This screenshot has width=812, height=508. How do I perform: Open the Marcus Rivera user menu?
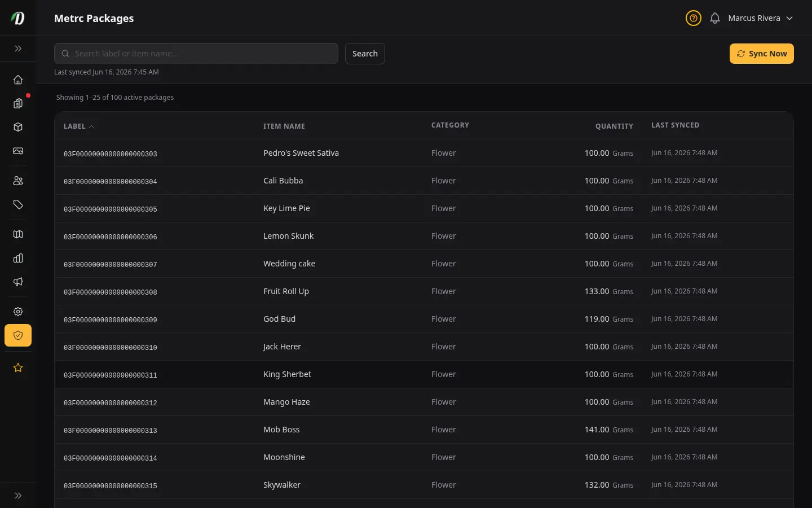[760, 18]
